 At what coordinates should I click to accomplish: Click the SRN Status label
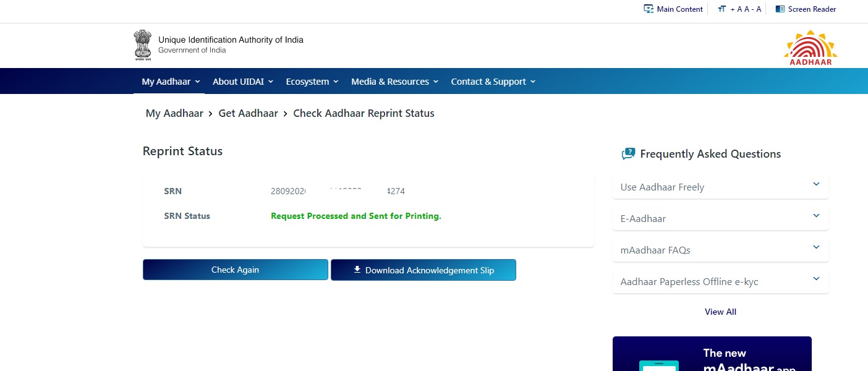(x=187, y=216)
